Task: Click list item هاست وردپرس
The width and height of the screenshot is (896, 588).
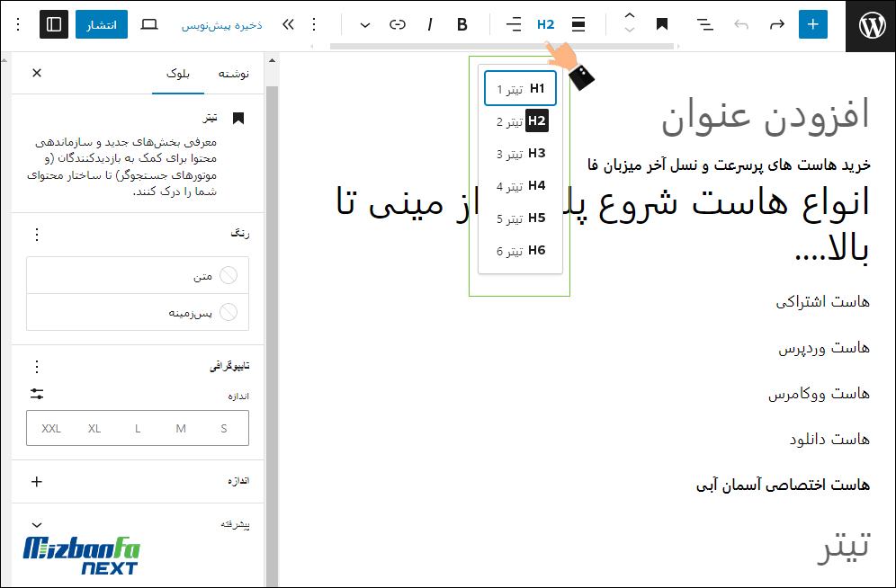Action: click(x=824, y=347)
